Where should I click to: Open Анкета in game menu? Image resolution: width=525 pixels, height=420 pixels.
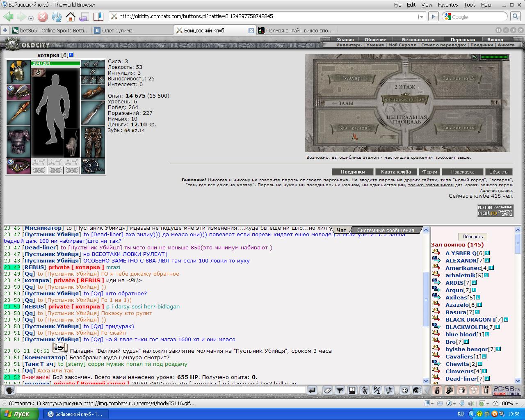coord(506,45)
